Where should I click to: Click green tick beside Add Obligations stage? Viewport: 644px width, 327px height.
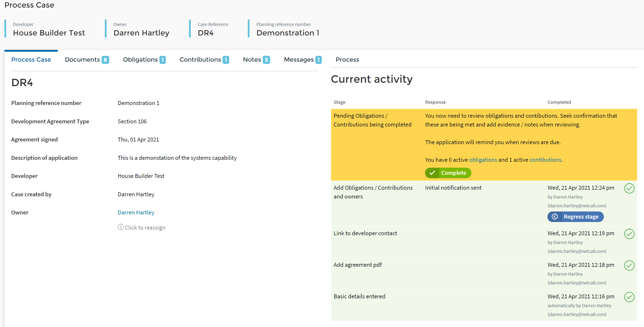629,188
